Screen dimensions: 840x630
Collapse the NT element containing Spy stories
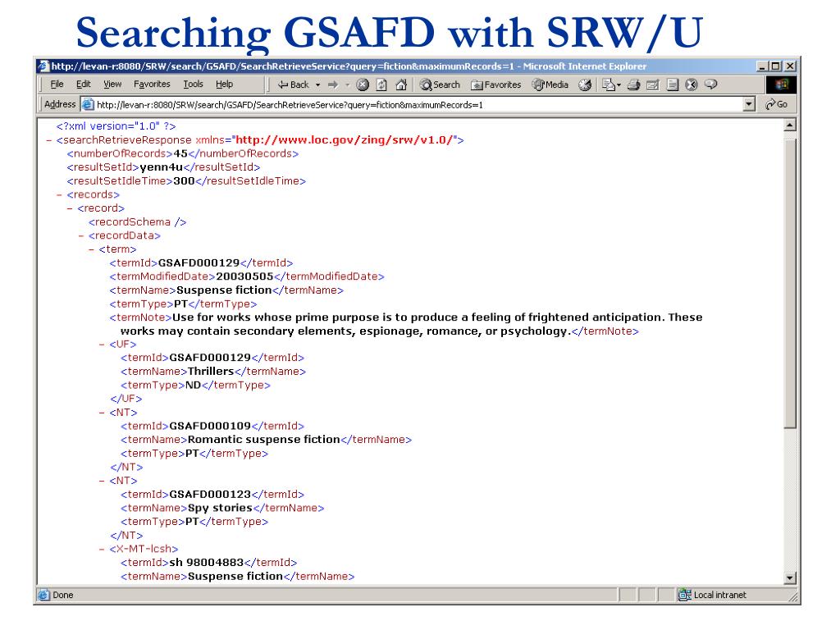(102, 481)
